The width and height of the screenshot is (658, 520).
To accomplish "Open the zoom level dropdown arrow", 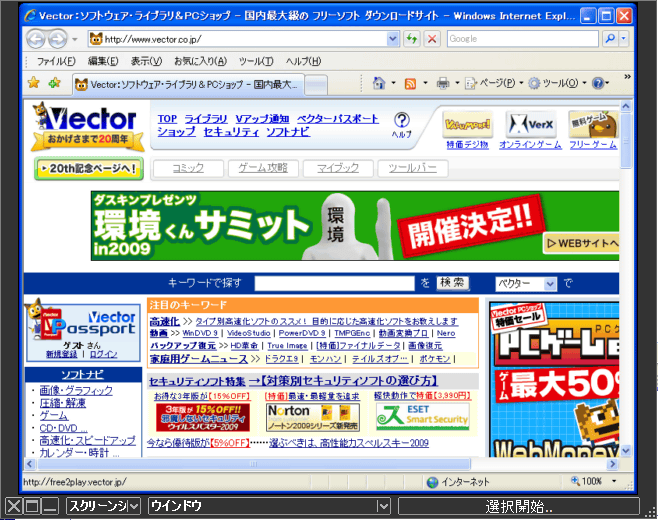I will tap(615, 481).
